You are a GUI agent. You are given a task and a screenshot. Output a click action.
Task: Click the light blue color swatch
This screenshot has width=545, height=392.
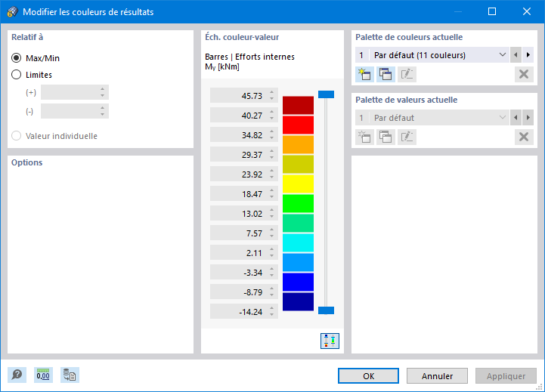coord(298,263)
